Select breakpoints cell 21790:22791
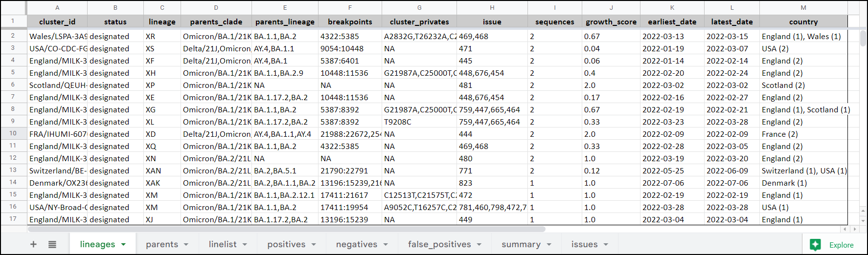Screen dimensions: 868x255 pos(350,170)
